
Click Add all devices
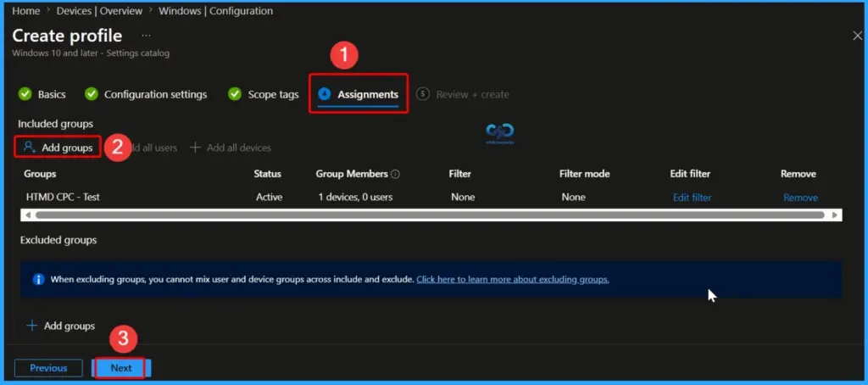click(x=231, y=148)
